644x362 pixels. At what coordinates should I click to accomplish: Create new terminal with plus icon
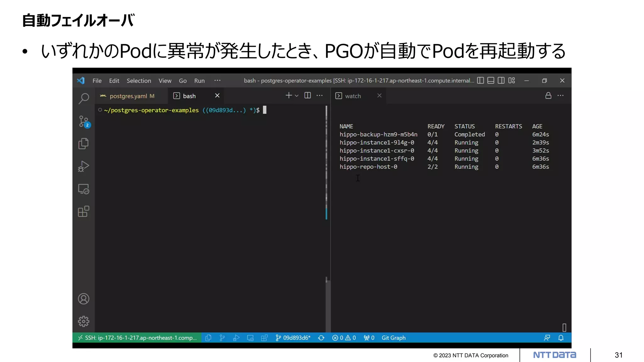click(x=289, y=96)
